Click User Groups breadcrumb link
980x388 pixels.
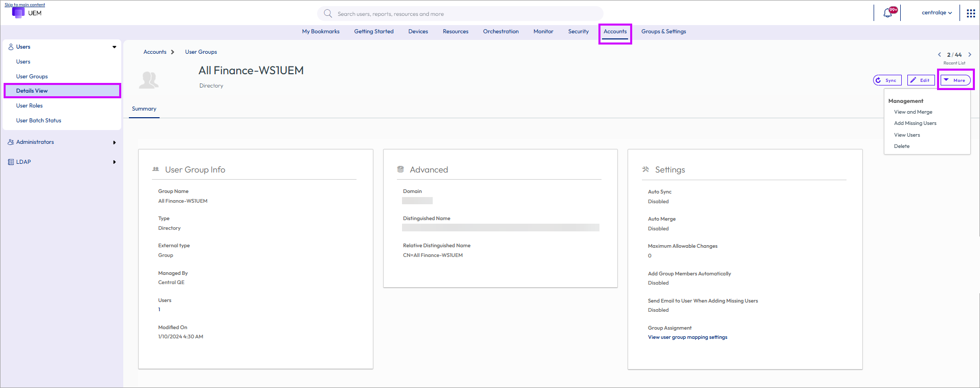(x=201, y=52)
